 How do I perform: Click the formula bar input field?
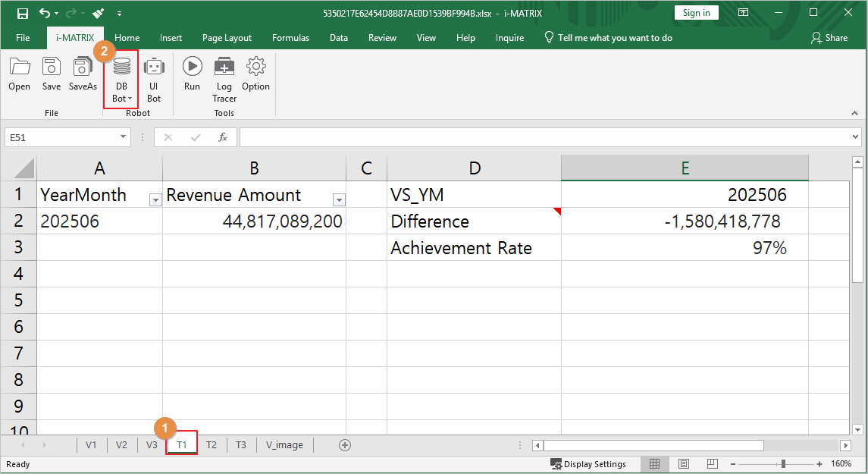click(542, 137)
